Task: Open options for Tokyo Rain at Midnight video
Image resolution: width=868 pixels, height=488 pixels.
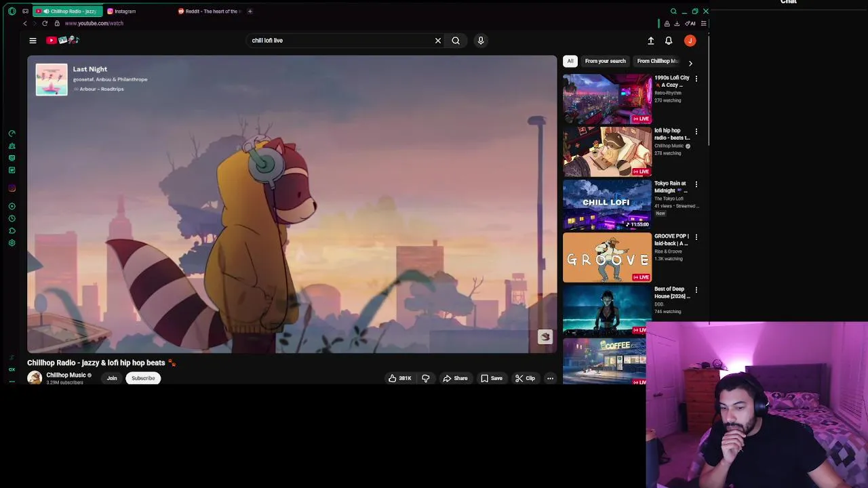Action: 696,184
